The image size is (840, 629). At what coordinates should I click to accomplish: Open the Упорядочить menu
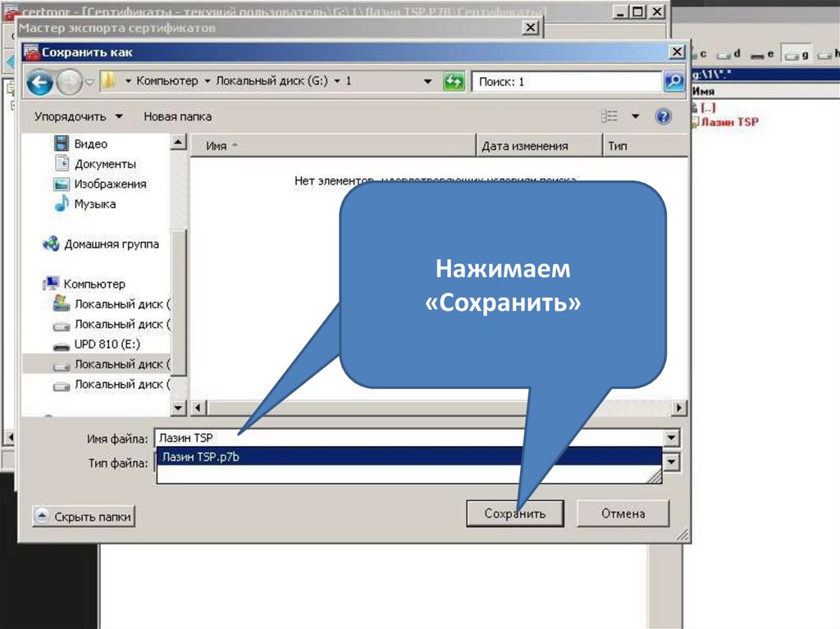[78, 116]
